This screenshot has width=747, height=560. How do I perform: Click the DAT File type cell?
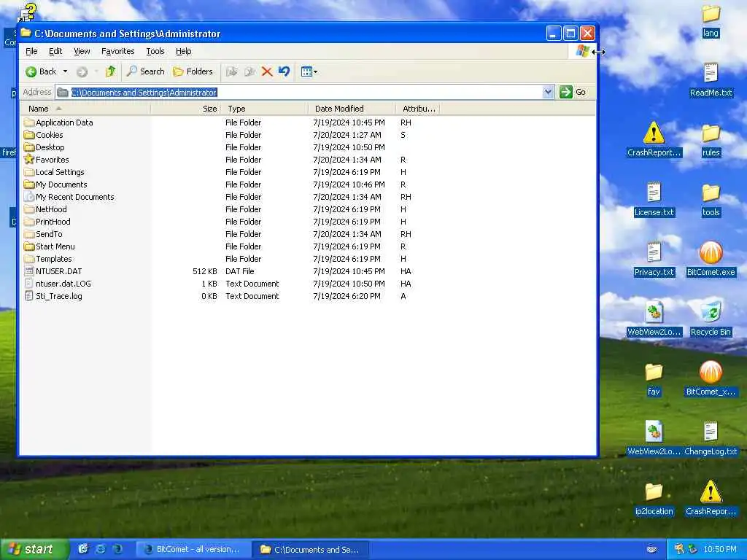tap(239, 271)
